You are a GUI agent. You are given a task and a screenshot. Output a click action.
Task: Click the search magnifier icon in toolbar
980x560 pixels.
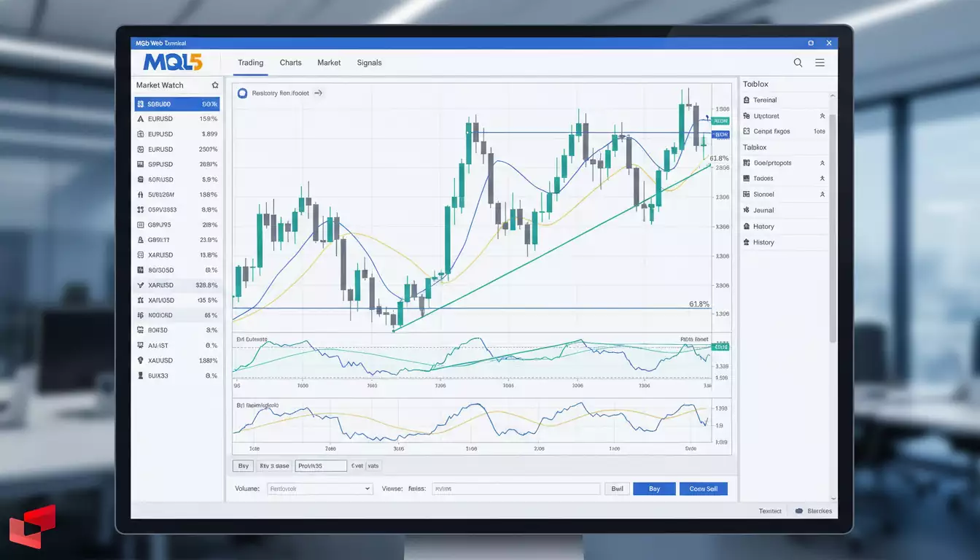point(798,63)
